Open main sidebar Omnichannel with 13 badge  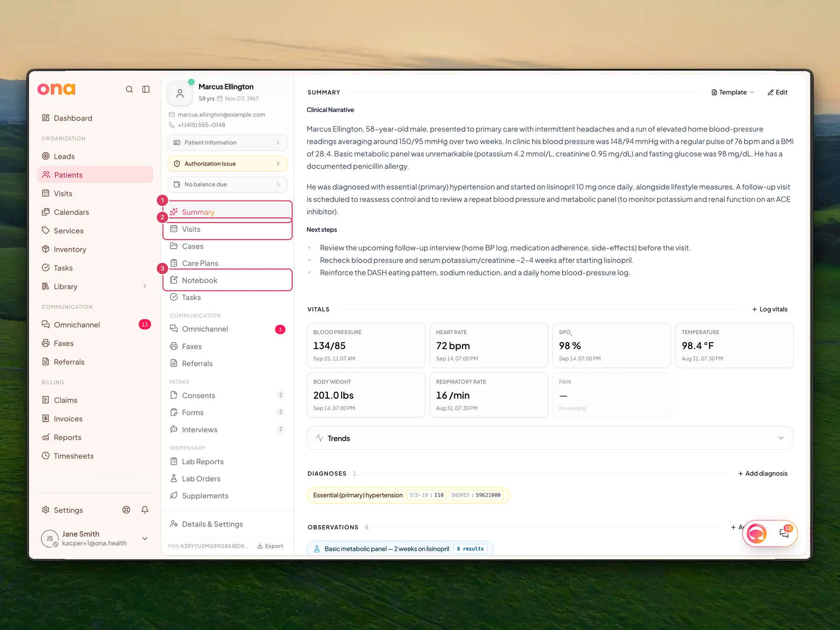tap(95, 324)
